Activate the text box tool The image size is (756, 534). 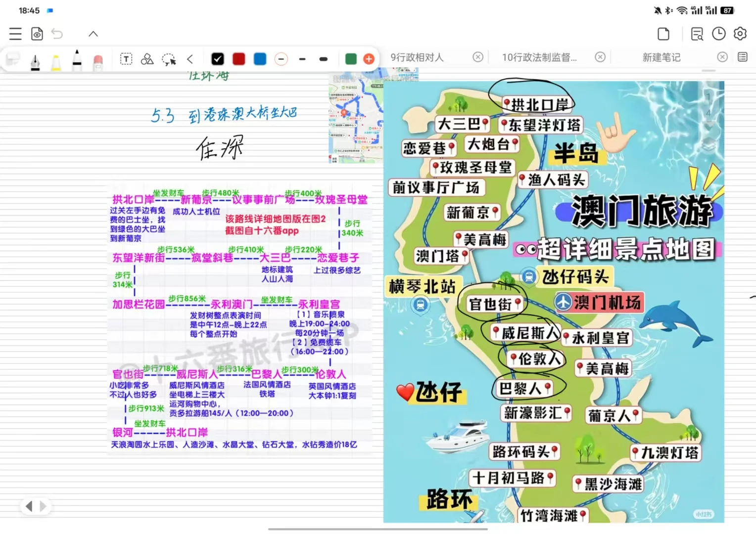coord(126,59)
